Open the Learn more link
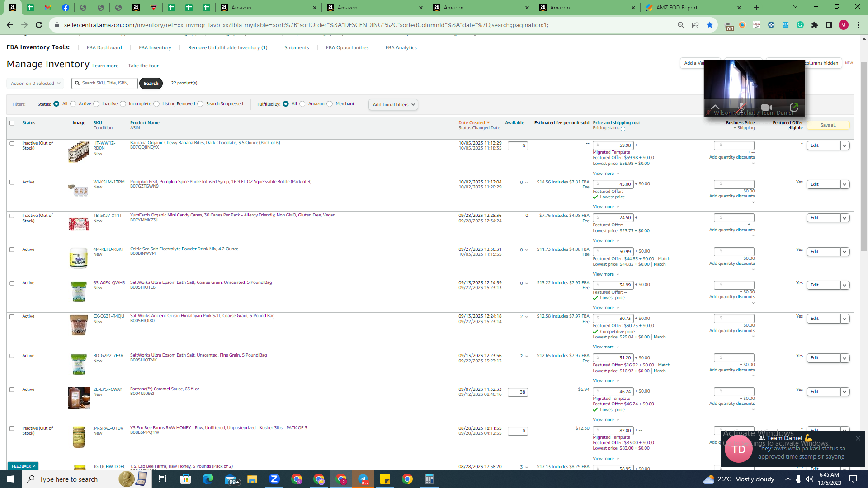Image resolution: width=868 pixels, height=488 pixels. tap(105, 66)
